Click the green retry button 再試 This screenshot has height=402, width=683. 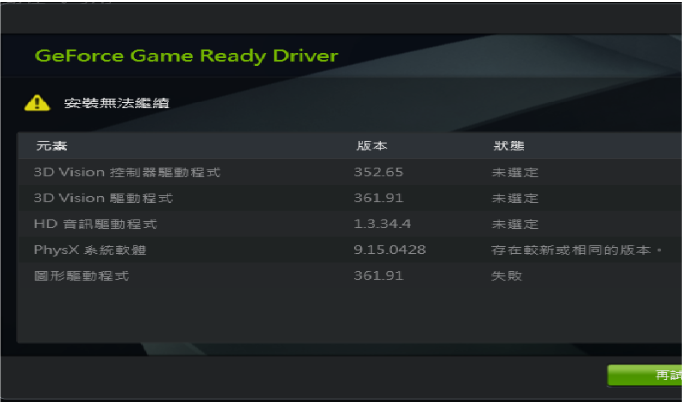(x=645, y=375)
